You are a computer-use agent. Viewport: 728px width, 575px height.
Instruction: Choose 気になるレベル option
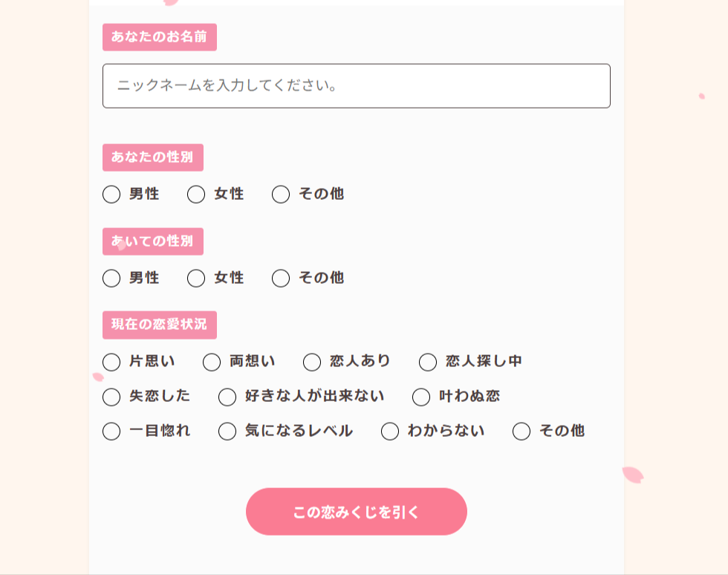pos(227,432)
